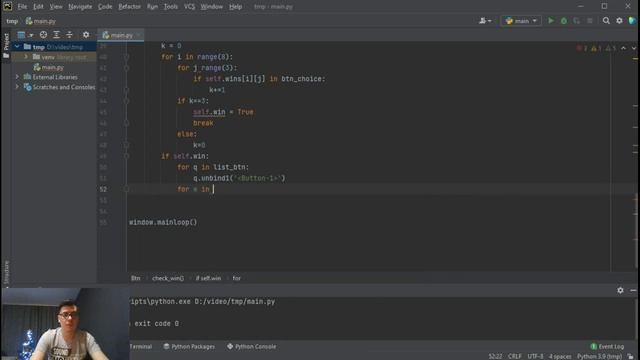Screen dimensions: 640x360
Task: Select the venv folder row
Action: click(54, 57)
